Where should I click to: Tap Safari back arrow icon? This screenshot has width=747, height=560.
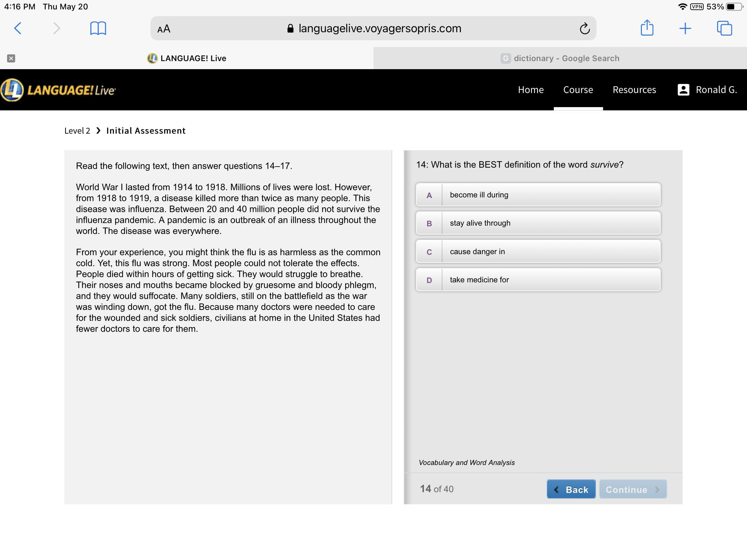pos(18,28)
